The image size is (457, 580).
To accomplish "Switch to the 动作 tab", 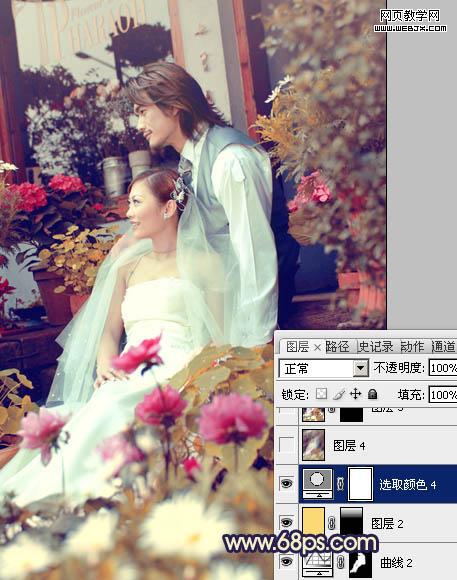I will point(412,347).
